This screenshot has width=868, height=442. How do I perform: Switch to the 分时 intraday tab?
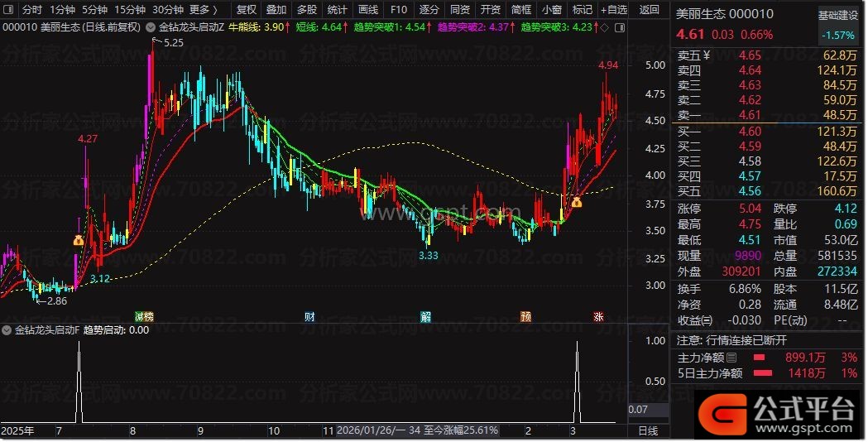(31, 10)
